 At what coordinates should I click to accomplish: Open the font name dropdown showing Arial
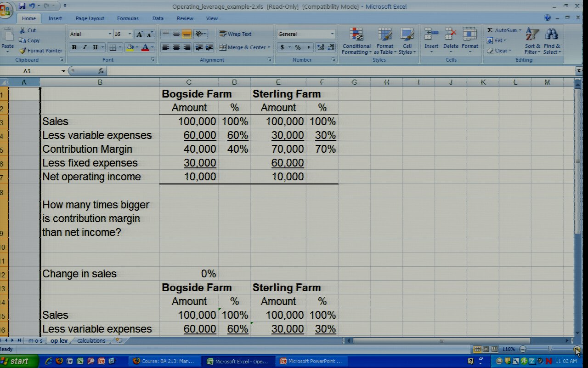coord(110,34)
